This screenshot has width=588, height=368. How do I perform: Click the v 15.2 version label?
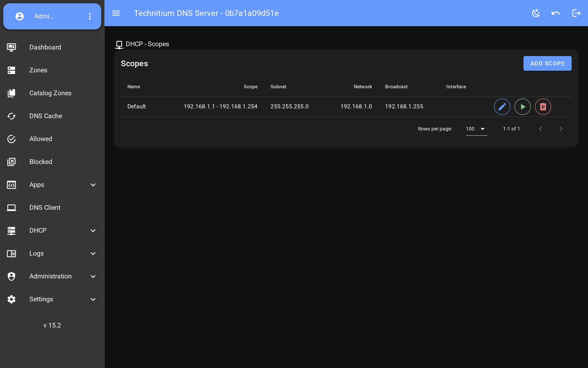coord(52,325)
